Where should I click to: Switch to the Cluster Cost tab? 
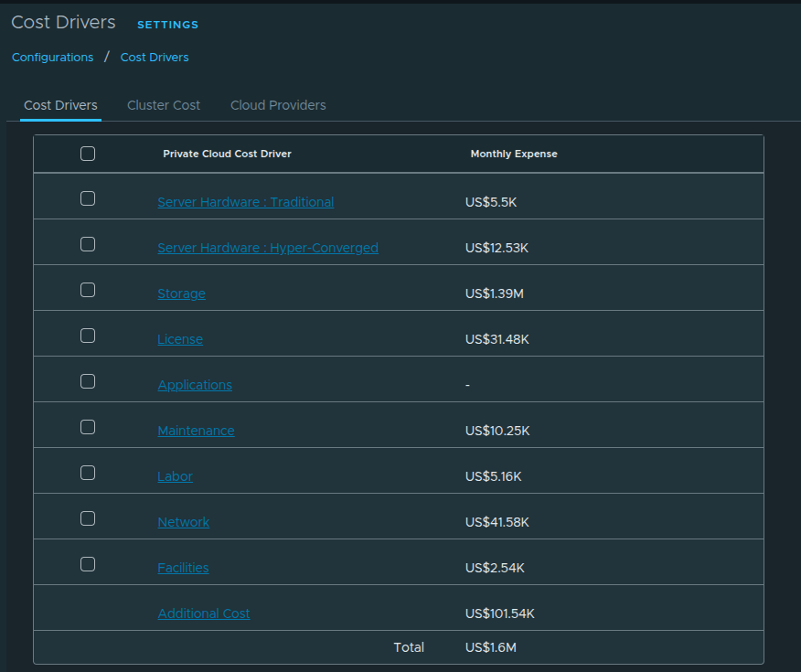click(163, 104)
